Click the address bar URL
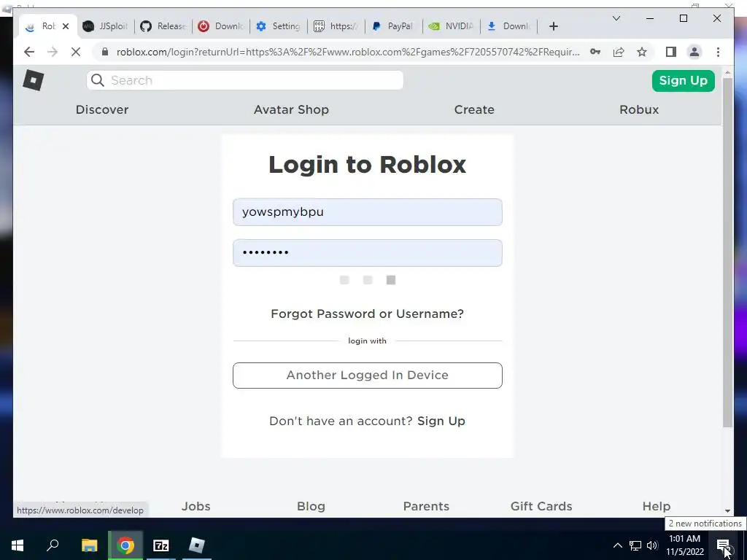This screenshot has height=560, width=747. tap(348, 52)
